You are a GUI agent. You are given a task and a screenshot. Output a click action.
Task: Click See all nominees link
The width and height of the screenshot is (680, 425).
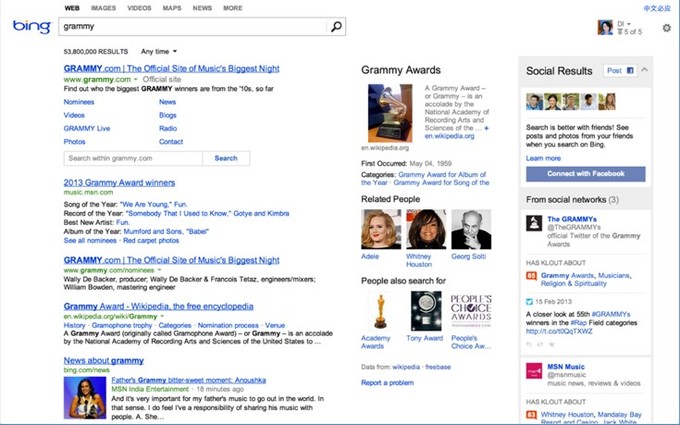(x=90, y=240)
